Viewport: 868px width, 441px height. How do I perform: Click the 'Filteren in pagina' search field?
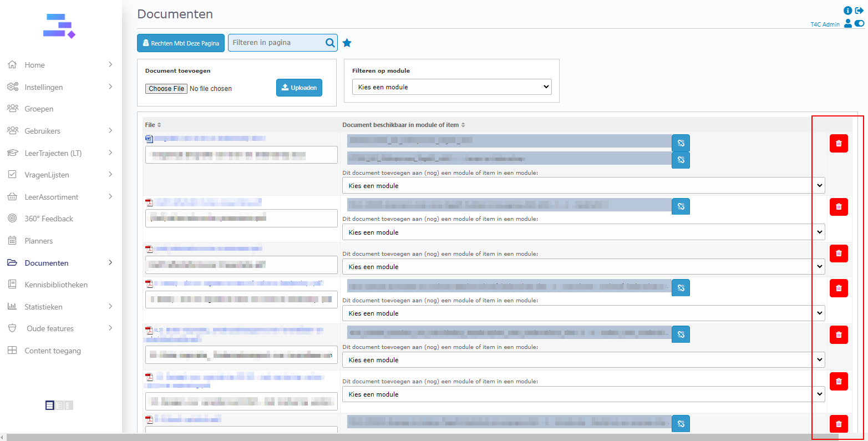point(276,43)
